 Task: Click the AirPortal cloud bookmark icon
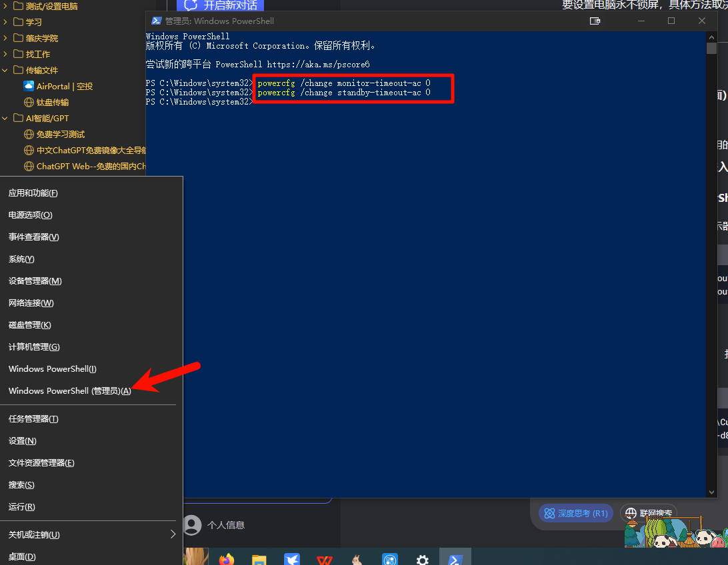pos(29,86)
